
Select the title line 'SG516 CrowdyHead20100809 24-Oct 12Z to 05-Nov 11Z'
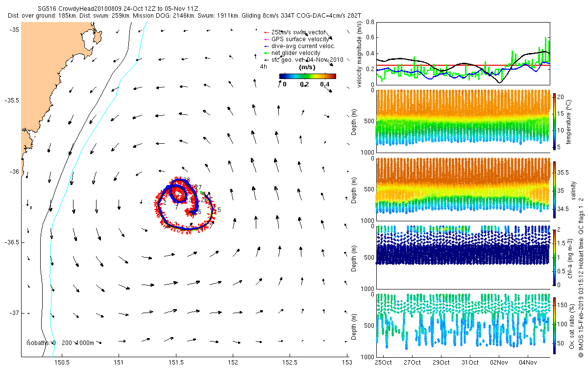[x=118, y=9]
